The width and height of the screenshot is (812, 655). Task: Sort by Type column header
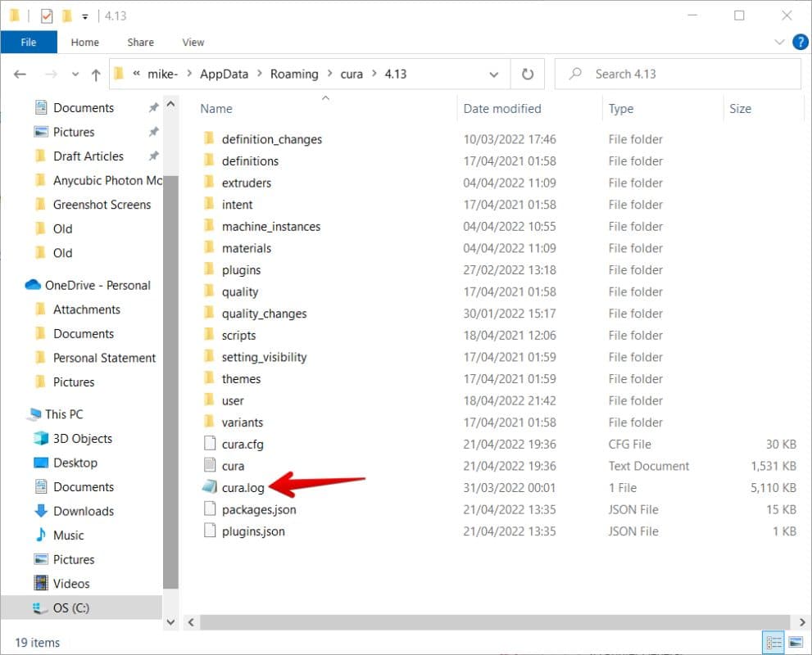620,109
